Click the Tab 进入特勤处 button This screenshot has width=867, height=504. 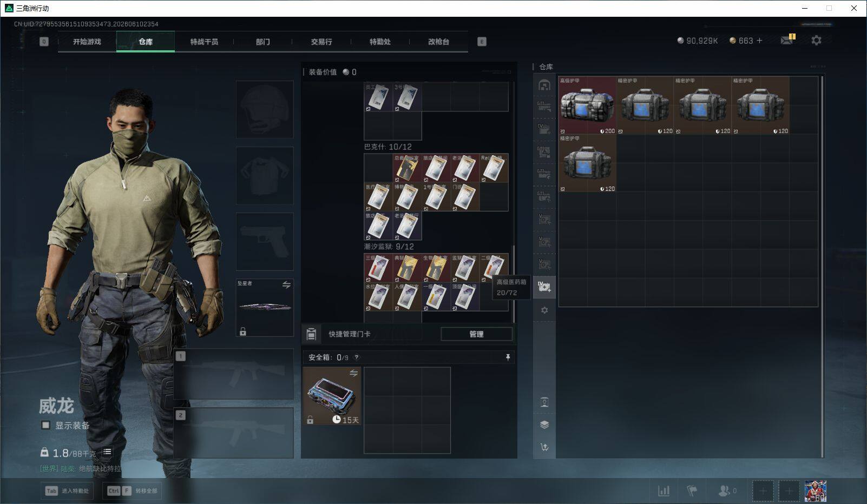67,491
